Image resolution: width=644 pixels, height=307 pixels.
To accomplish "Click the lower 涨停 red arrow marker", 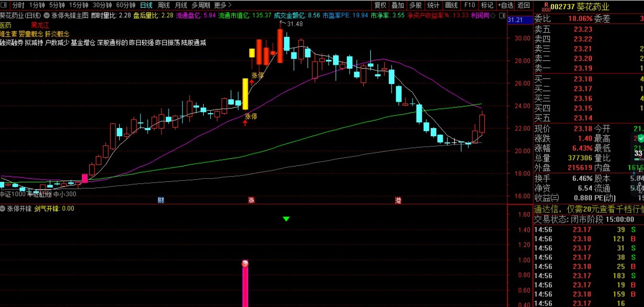I will coord(245,123).
